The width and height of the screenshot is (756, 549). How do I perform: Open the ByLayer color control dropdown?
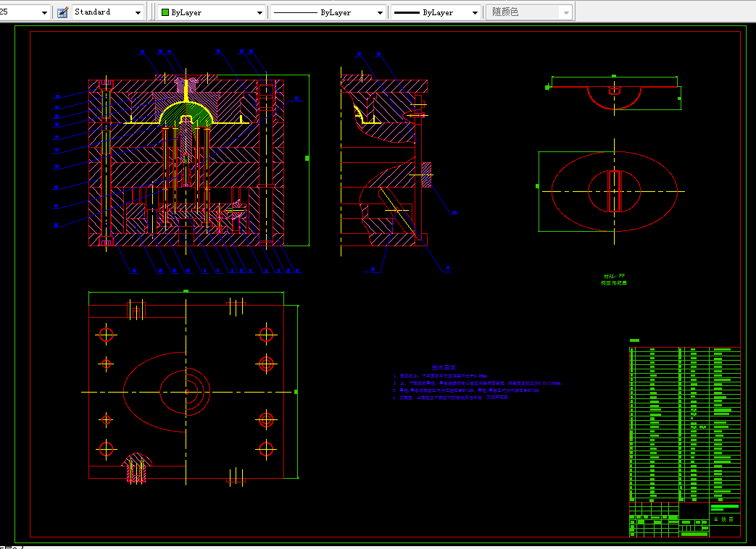(259, 12)
